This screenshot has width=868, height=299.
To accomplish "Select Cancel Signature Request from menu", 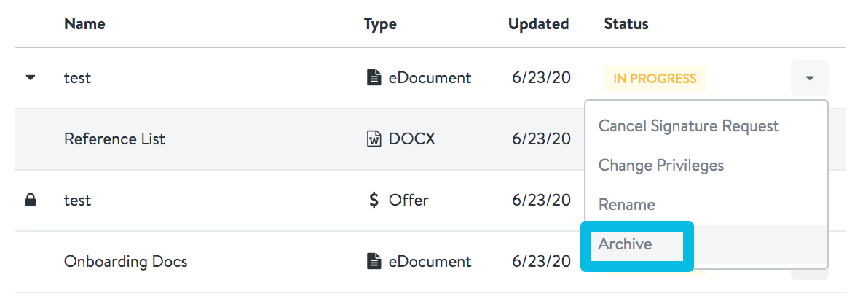I will coord(689,126).
